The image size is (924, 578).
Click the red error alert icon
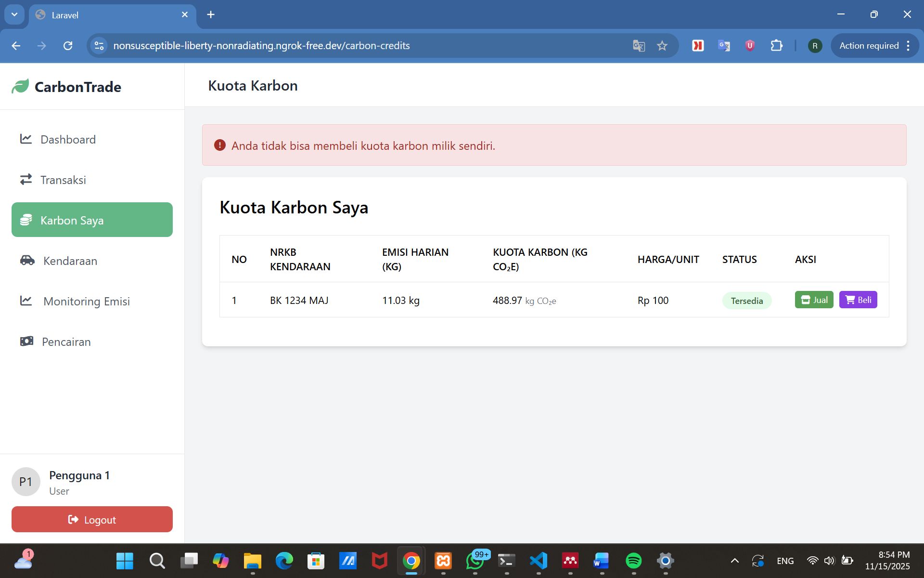click(220, 145)
